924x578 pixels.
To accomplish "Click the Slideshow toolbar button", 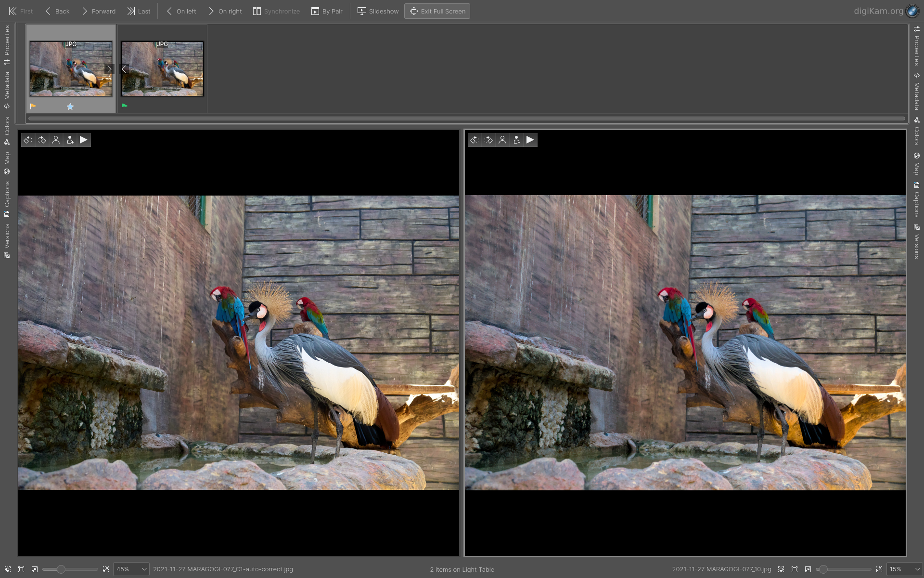I will [x=378, y=11].
